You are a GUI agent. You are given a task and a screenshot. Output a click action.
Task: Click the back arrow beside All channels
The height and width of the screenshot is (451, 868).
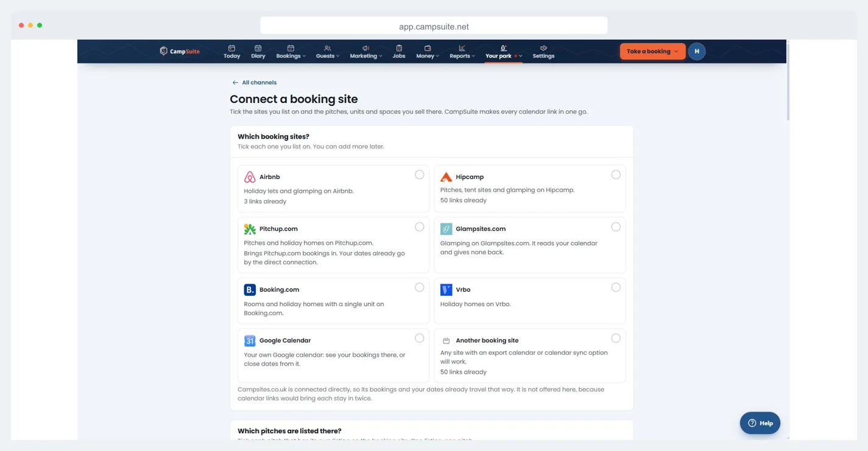pos(235,83)
